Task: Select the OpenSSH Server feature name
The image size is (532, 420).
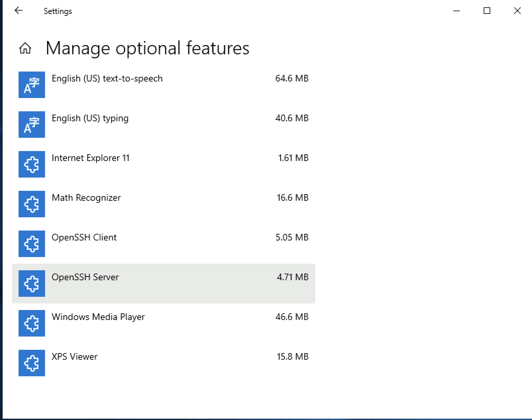Action: 85,278
